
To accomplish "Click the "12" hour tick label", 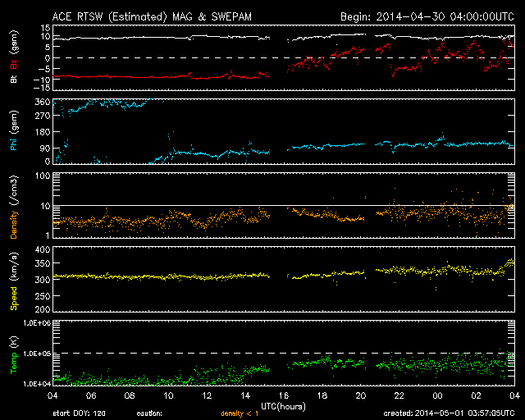I will pos(207,395).
